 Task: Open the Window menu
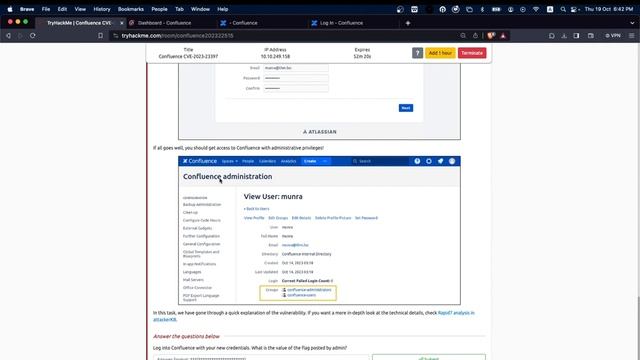[x=200, y=9]
